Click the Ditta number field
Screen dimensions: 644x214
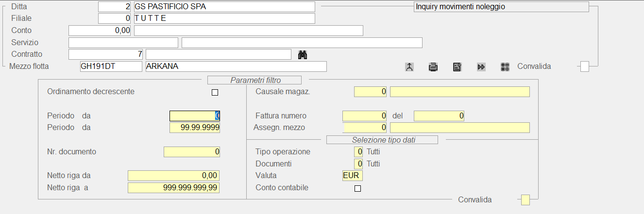point(115,7)
